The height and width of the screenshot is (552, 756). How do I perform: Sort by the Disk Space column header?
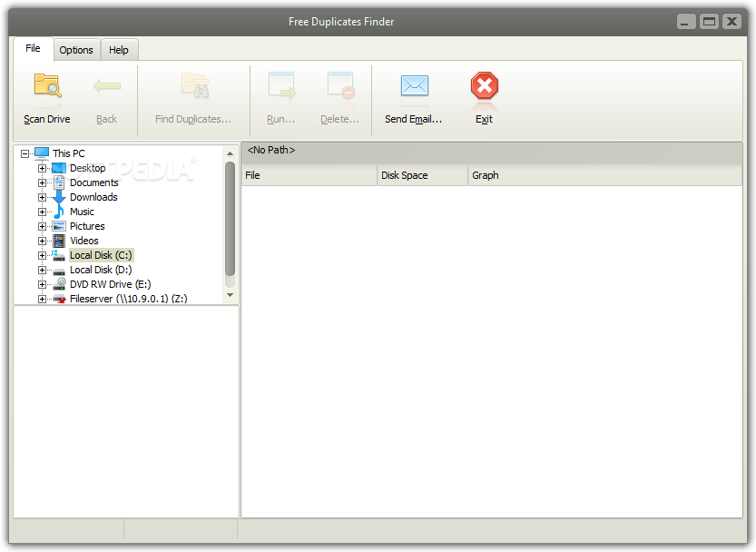click(x=422, y=175)
